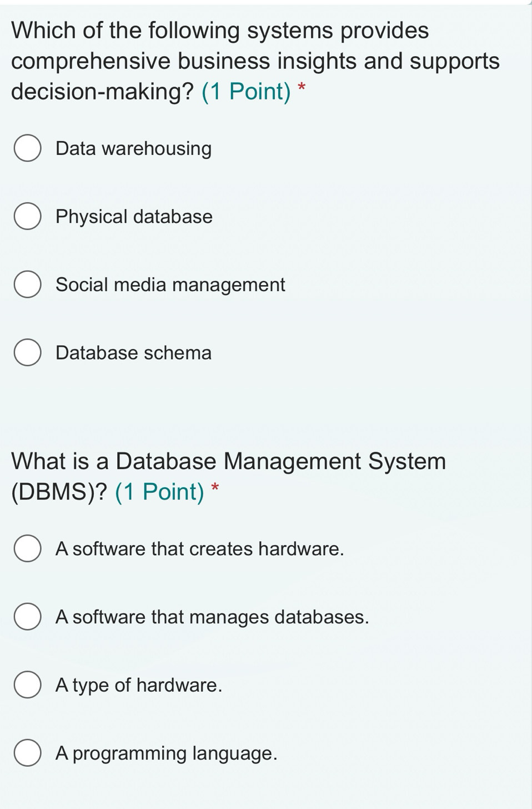
Task: Select the Data warehousing radio button
Action: pyautogui.click(x=27, y=148)
